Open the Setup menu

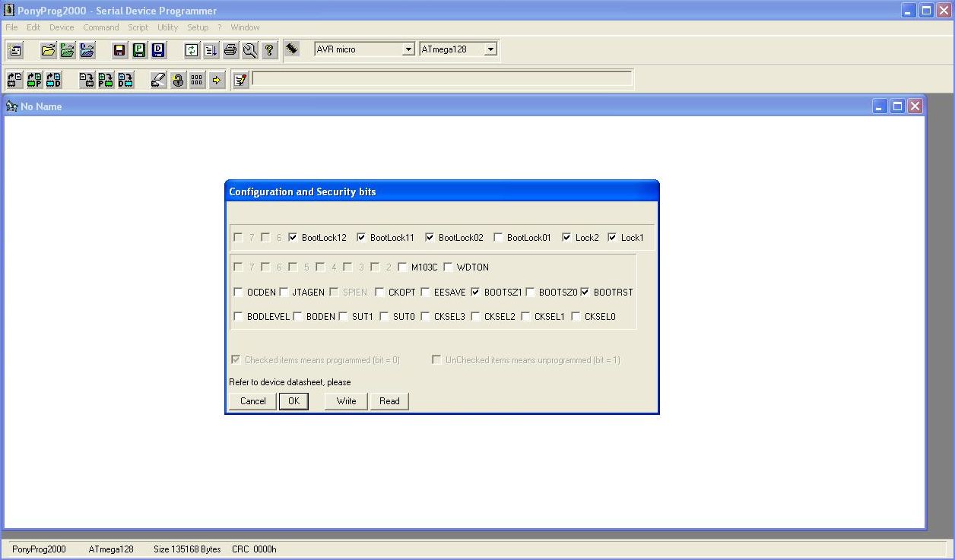[198, 27]
